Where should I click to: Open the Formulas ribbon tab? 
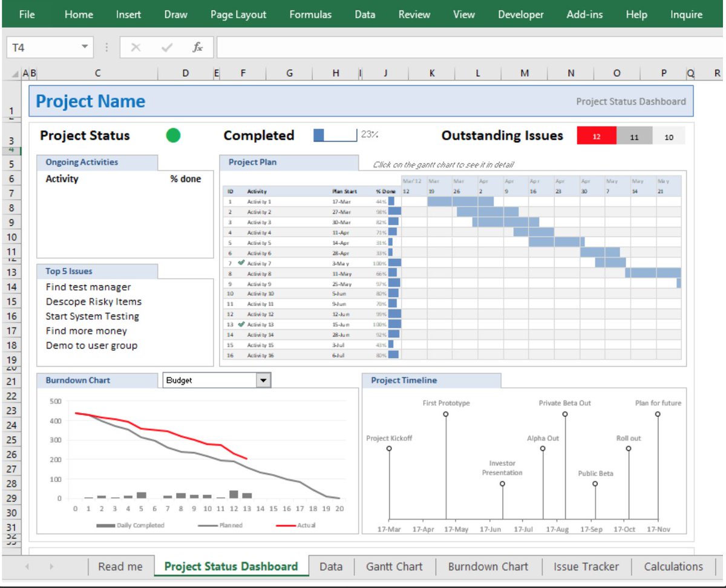[310, 14]
